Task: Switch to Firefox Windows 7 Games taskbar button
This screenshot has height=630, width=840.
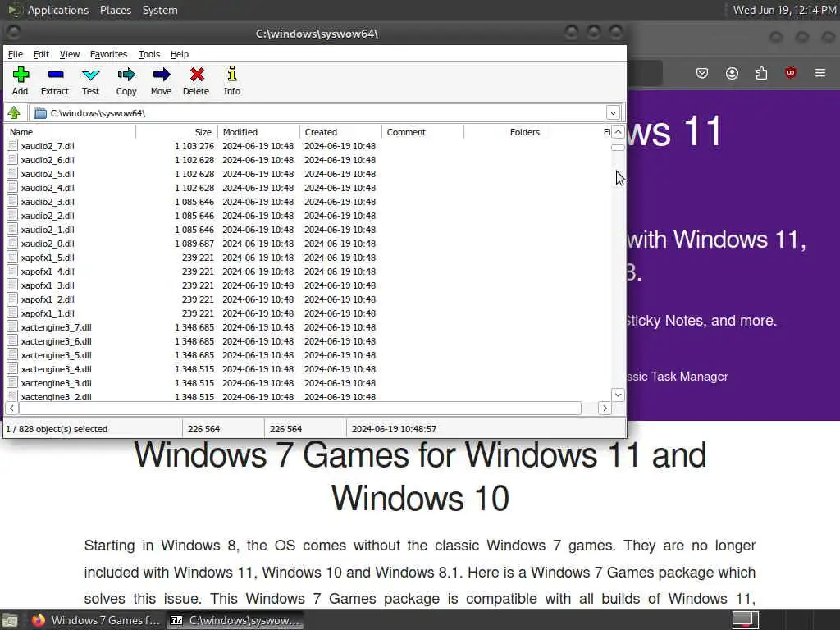Action: click(95, 620)
